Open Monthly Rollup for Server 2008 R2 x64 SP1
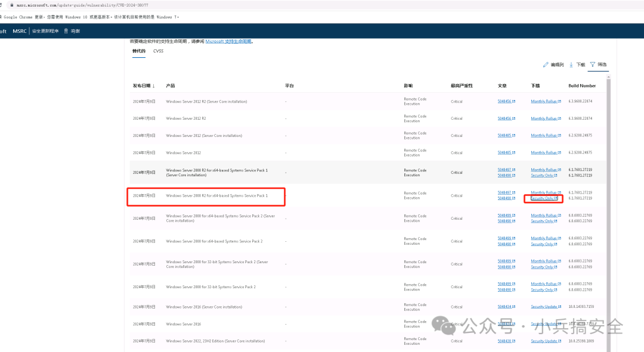644x352 pixels. click(x=546, y=192)
